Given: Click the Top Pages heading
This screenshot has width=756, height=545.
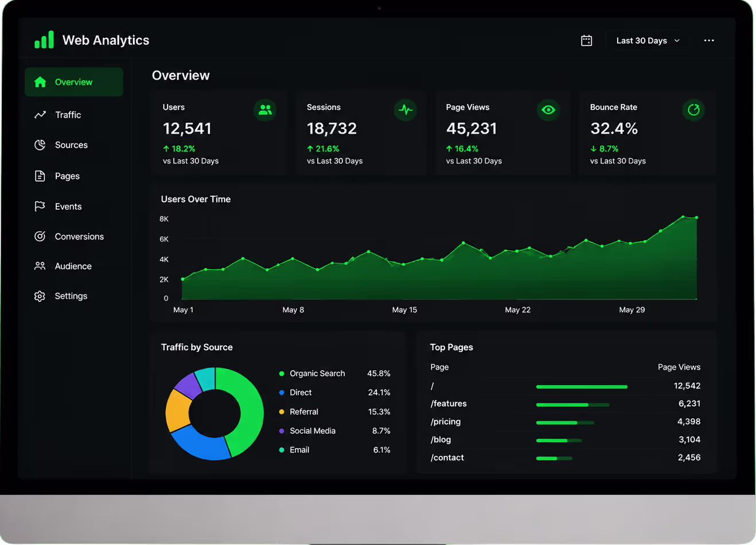Looking at the screenshot, I should point(451,347).
